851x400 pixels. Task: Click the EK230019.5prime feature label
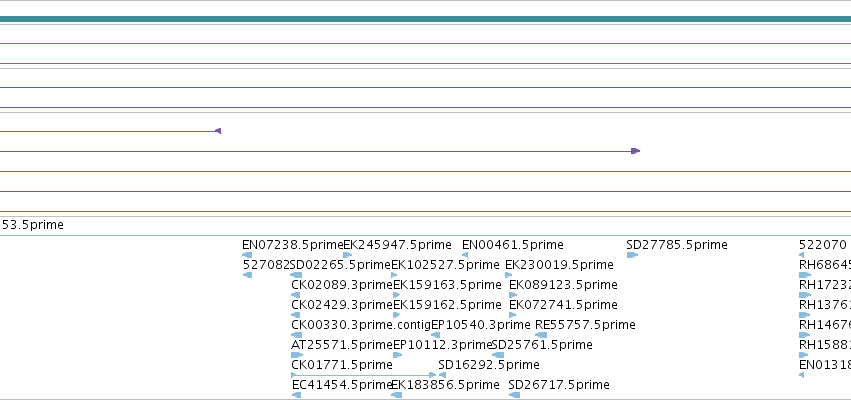click(x=560, y=265)
